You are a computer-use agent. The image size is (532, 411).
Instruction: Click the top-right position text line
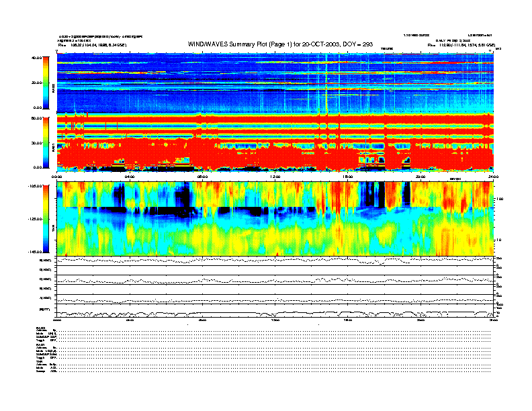pos(461,45)
